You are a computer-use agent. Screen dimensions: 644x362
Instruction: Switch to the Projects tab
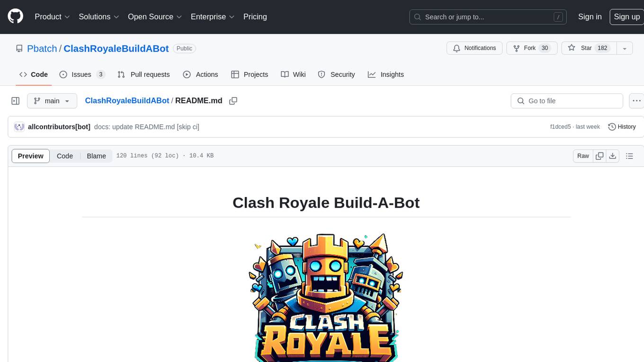[x=250, y=74]
